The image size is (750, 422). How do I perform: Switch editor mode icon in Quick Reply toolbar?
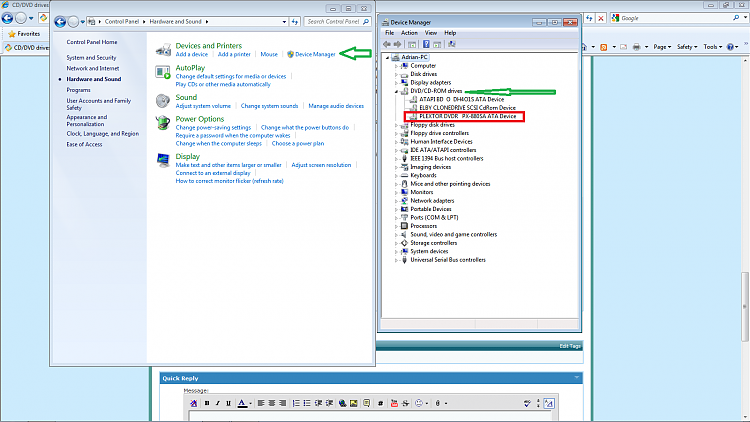click(x=549, y=403)
